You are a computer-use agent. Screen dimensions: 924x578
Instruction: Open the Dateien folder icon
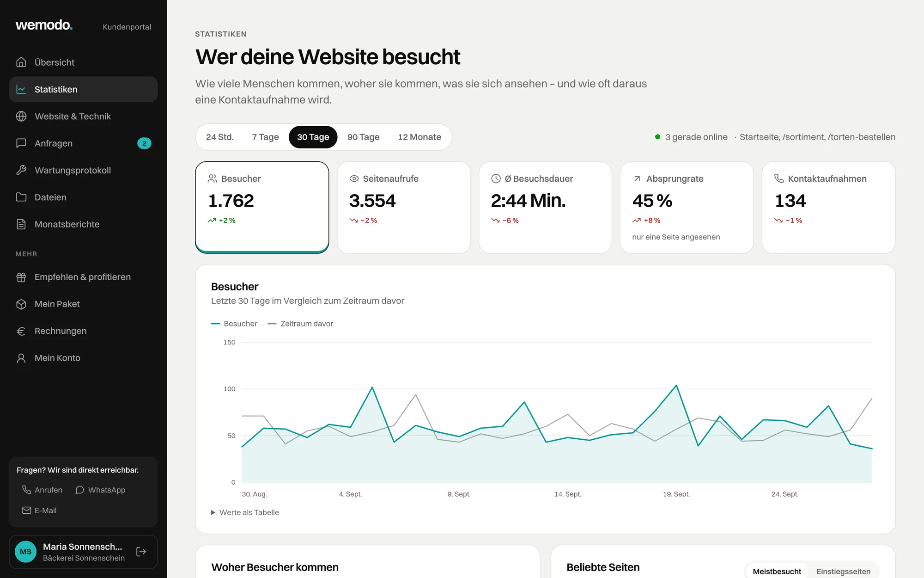pyautogui.click(x=21, y=197)
